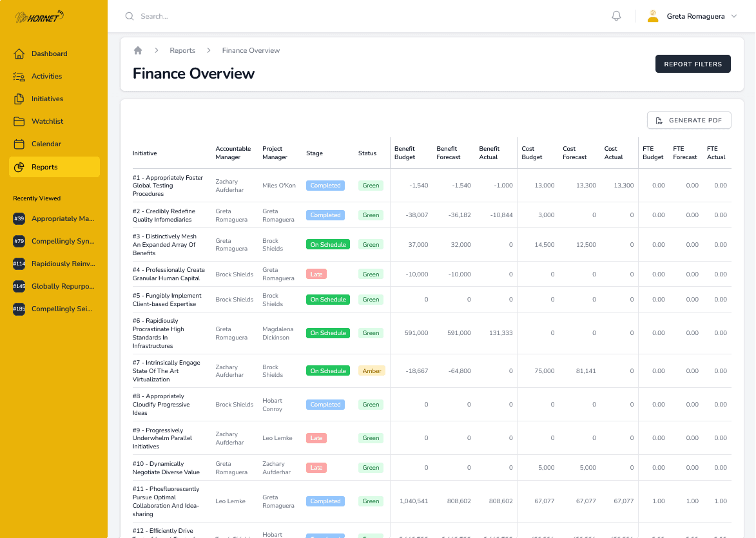Click the Amber status badge for initiative #7
Screen dimensions: 756x538
tap(371, 371)
